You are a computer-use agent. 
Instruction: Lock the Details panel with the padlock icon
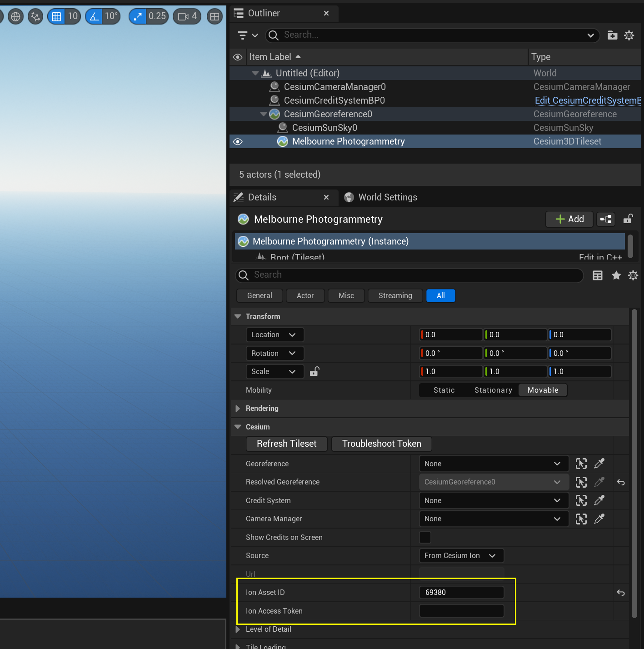pyautogui.click(x=628, y=219)
